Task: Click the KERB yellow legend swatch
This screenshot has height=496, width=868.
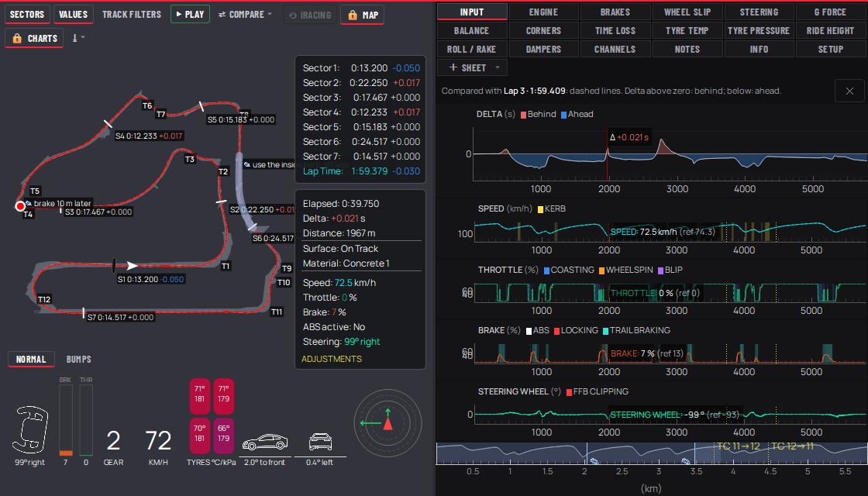Action: [540, 209]
